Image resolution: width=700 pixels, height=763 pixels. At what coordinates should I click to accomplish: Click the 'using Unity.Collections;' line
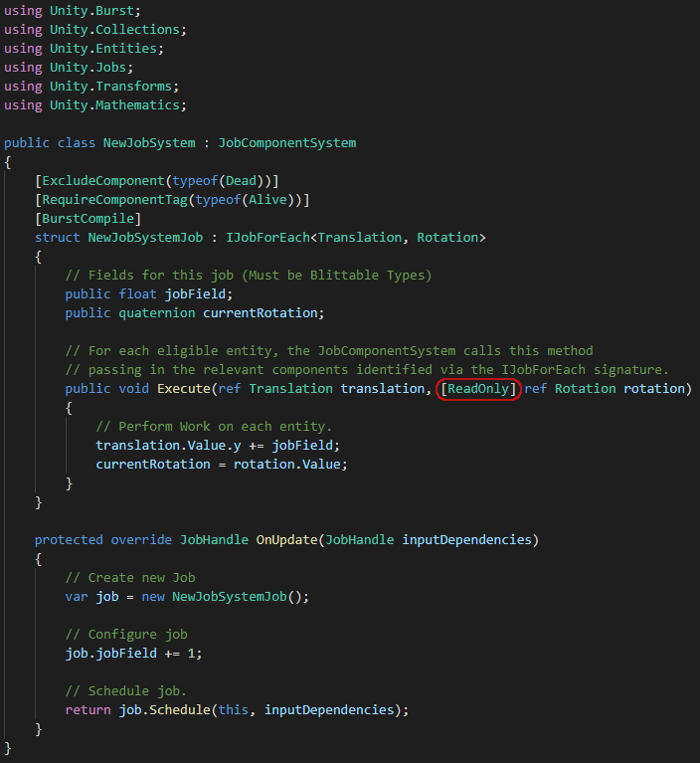(95, 30)
